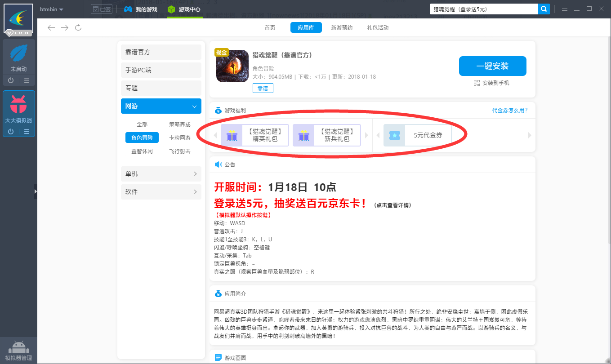Claim the 5元代金券 voucher
Image resolution: width=611 pixels, height=364 pixels.
tap(417, 135)
